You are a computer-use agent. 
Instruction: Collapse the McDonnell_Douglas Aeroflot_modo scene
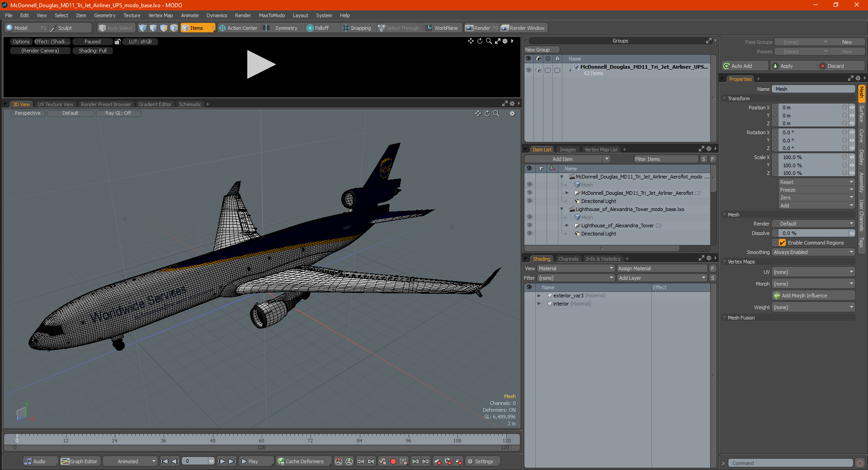(x=562, y=177)
